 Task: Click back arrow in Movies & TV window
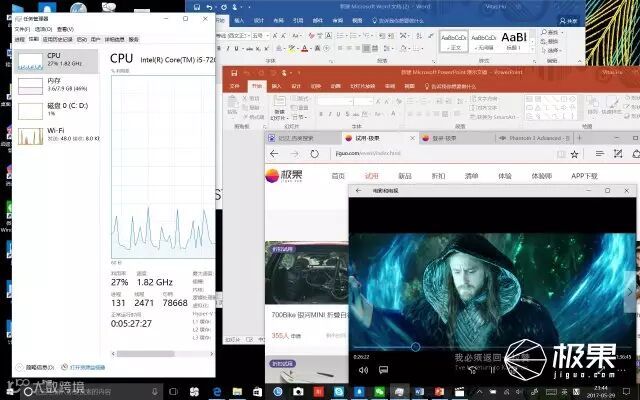click(358, 191)
